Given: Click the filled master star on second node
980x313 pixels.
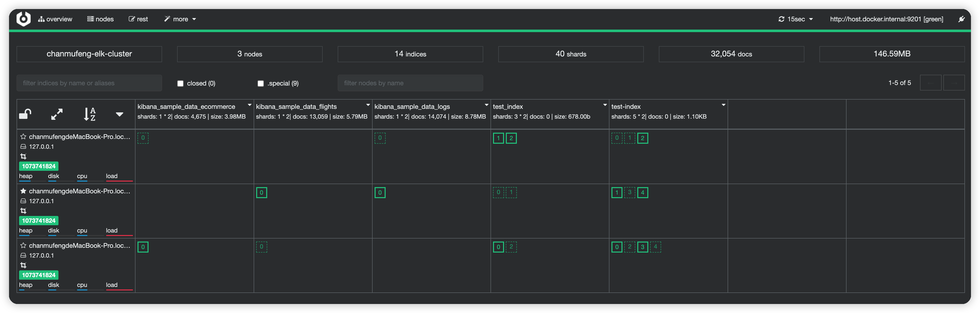Looking at the screenshot, I should 23,191.
